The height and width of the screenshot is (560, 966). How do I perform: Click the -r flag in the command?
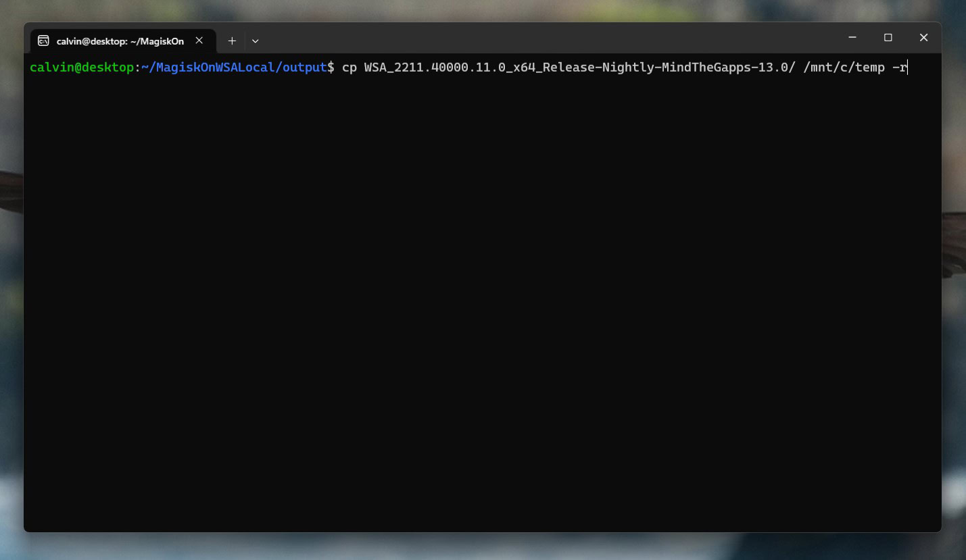tap(899, 68)
